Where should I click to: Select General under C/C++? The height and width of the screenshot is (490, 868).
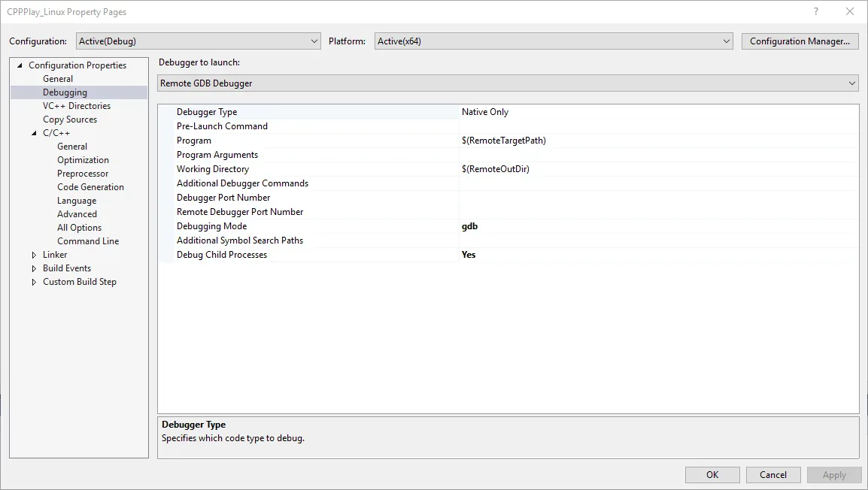pos(72,147)
